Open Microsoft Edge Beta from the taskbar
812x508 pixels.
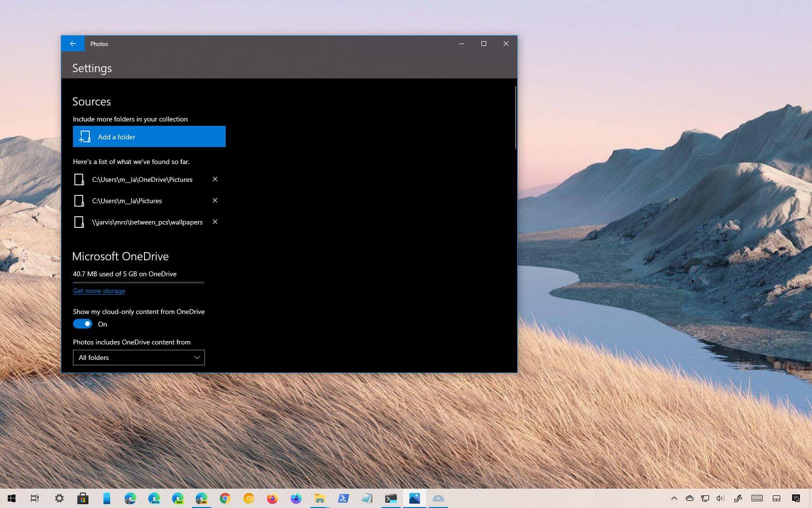coord(154,498)
